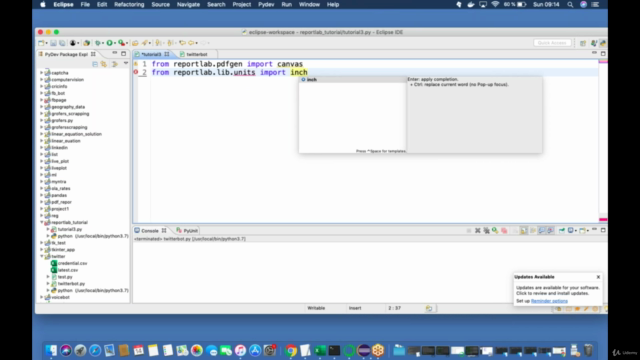The height and width of the screenshot is (360, 640).
Task: Switch to the tutorial3 editor tab
Action: point(151,54)
